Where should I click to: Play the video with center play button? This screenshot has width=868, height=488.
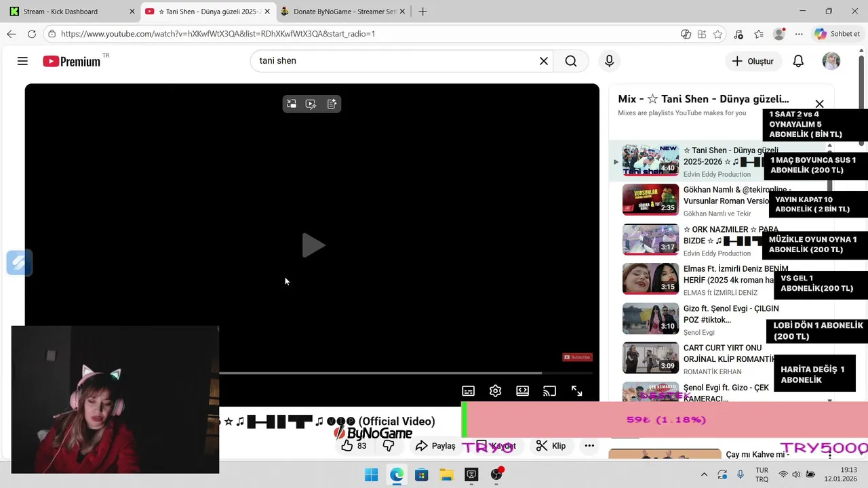(x=313, y=245)
